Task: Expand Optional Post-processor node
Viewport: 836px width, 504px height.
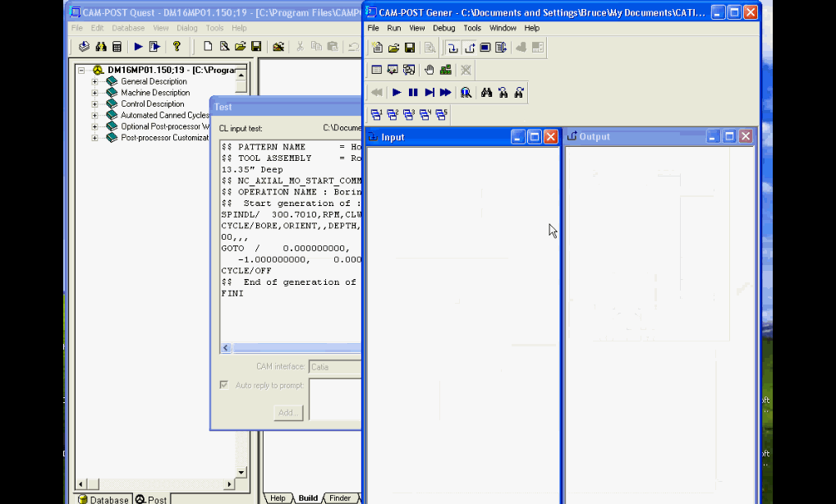Action: pyautogui.click(x=94, y=126)
